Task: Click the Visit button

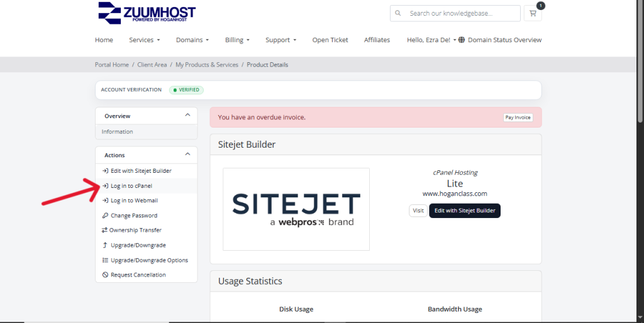Action: [x=418, y=211]
